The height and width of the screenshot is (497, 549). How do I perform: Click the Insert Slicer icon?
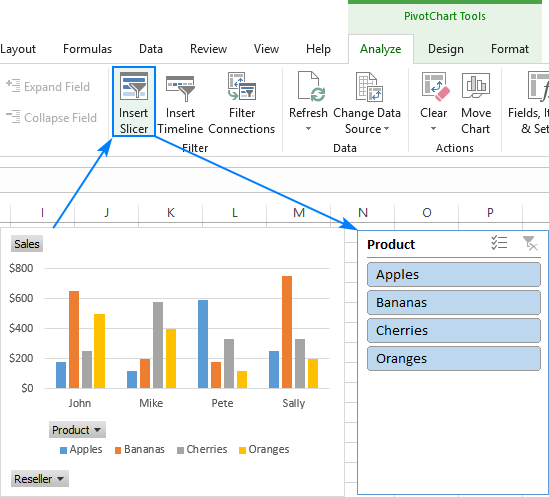(x=134, y=86)
